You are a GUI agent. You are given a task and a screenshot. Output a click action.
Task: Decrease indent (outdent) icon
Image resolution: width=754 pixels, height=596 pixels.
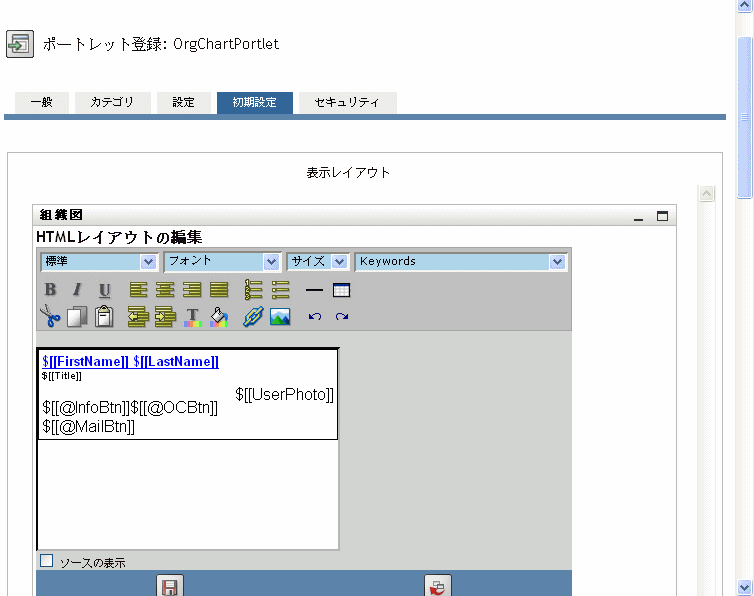point(138,317)
